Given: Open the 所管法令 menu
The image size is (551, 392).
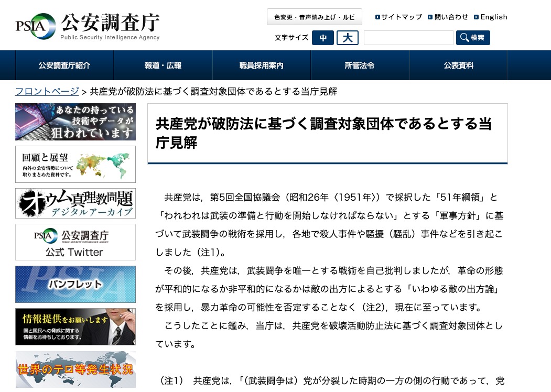Looking at the screenshot, I should tap(360, 66).
